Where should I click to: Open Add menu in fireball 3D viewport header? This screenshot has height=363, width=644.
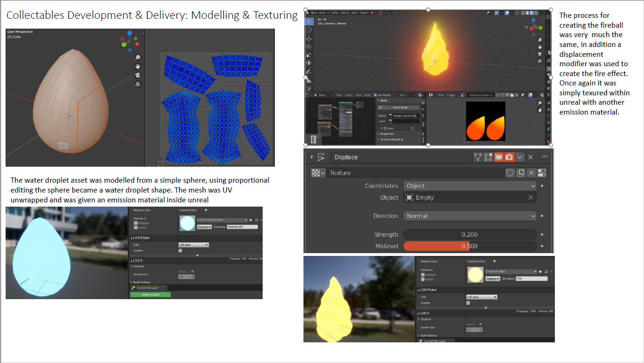click(x=355, y=13)
